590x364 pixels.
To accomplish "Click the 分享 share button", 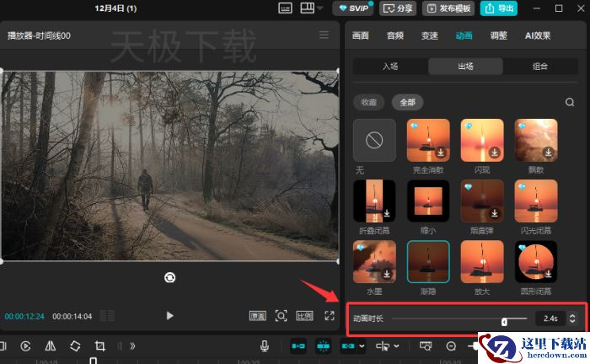I will tap(398, 8).
